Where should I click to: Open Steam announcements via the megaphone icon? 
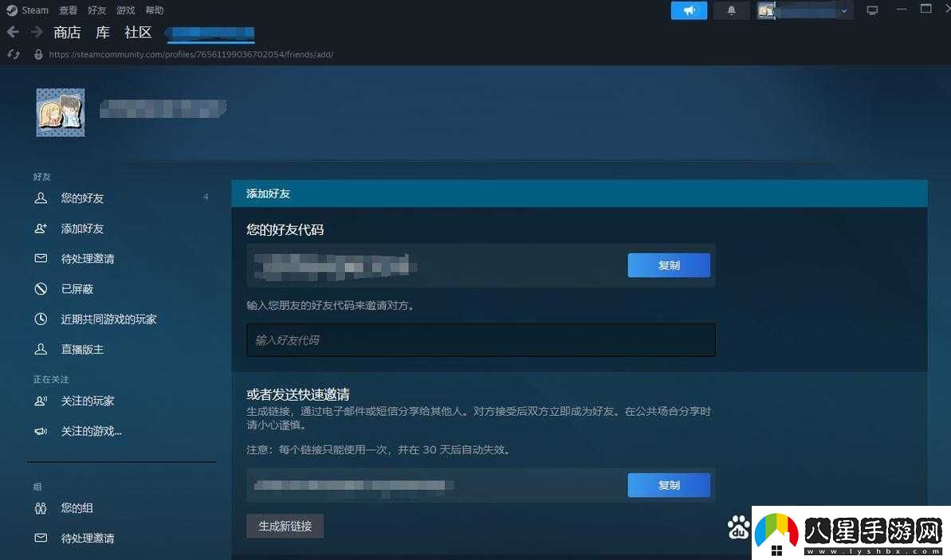(689, 10)
